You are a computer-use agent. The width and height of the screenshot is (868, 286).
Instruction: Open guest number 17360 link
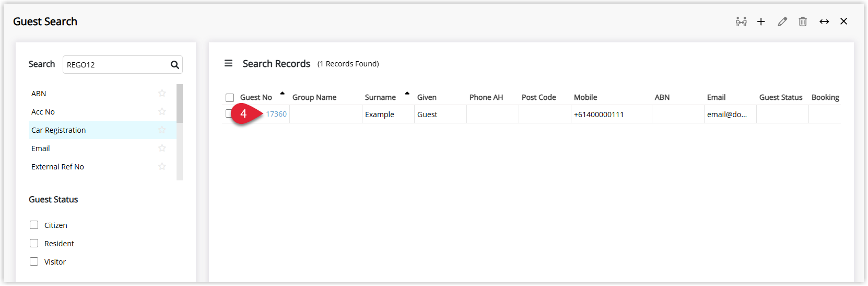click(x=276, y=114)
